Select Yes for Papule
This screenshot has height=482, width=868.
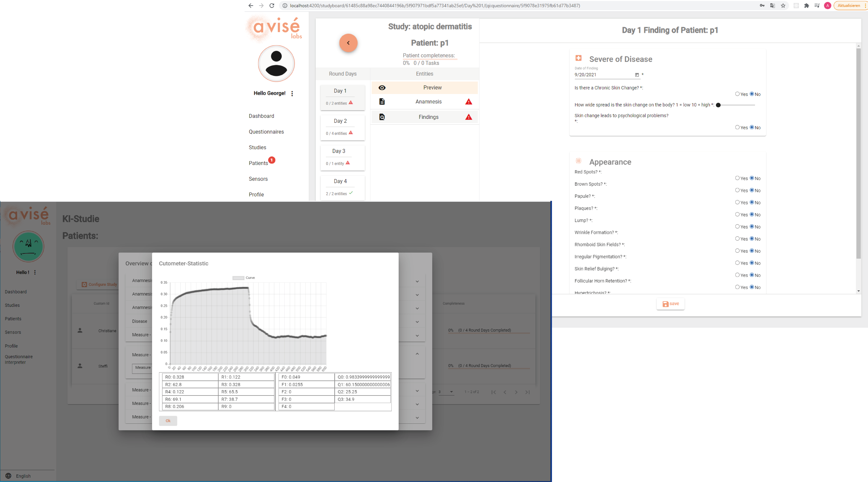tap(737, 202)
